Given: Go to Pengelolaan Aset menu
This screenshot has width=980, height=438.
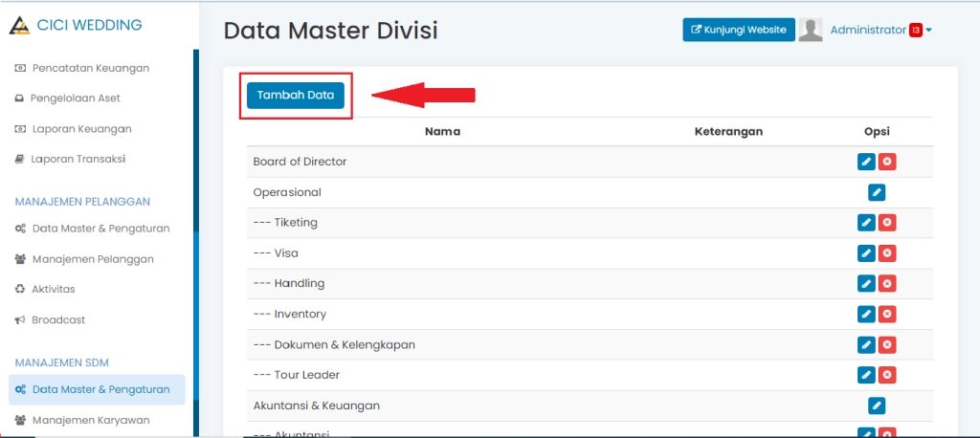Looking at the screenshot, I should (x=75, y=99).
